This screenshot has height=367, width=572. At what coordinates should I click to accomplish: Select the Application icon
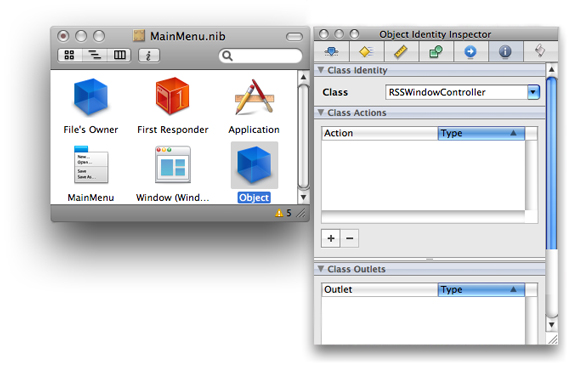pyautogui.click(x=254, y=97)
